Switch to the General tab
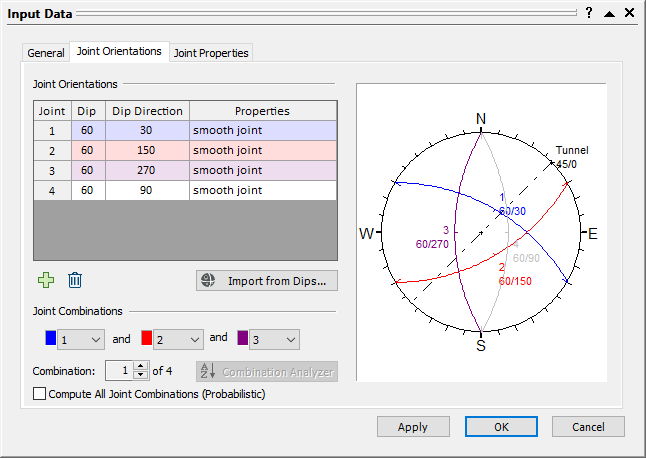This screenshot has width=646, height=458. pyautogui.click(x=46, y=53)
